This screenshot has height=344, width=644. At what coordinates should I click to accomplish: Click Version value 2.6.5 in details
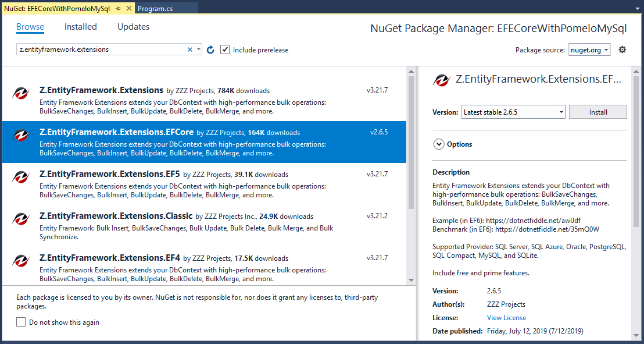[x=494, y=291]
